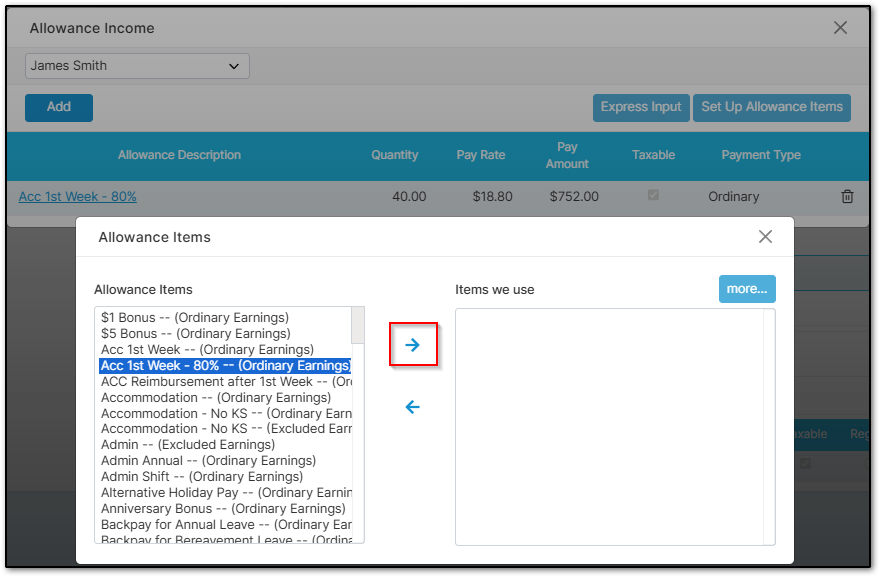This screenshot has width=880, height=577.
Task: Click the $18.80 pay rate value
Action: pos(492,196)
